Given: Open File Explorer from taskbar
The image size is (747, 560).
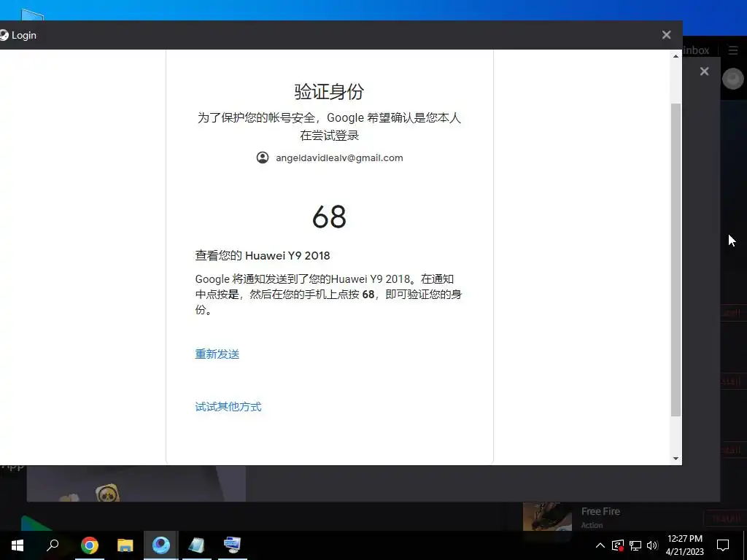Looking at the screenshot, I should 125,545.
